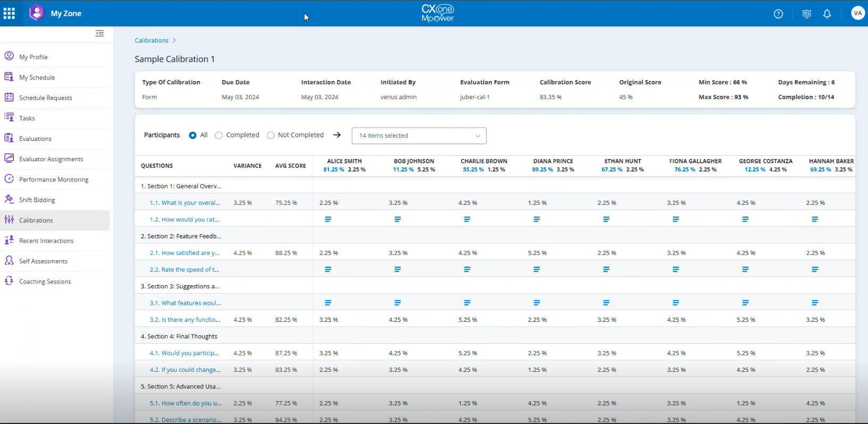Image resolution: width=868 pixels, height=424 pixels.
Task: Open the app launcher grid icon
Action: click(9, 13)
